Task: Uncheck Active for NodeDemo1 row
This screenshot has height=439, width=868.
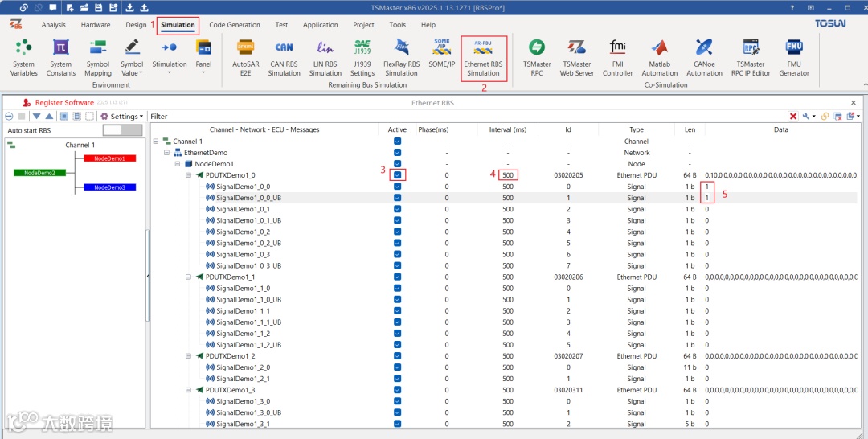Action: coord(397,164)
